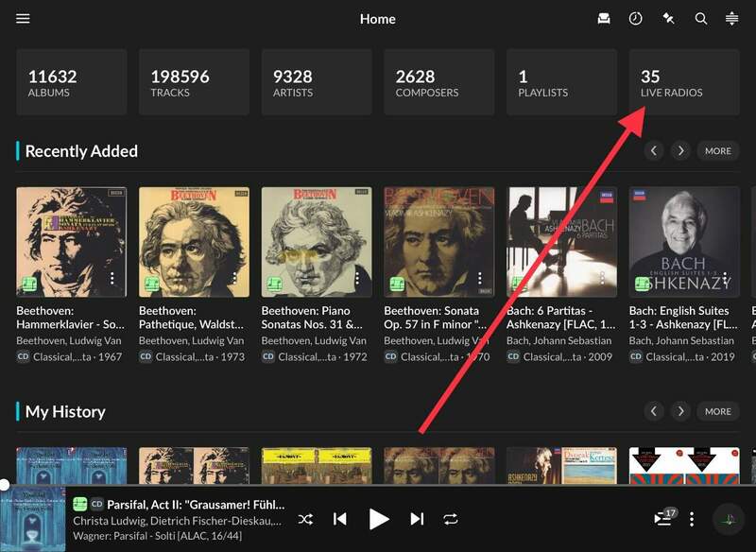Screen dimensions: 756x552
Task: Open the 9328 Artists tile
Action: tap(317, 82)
